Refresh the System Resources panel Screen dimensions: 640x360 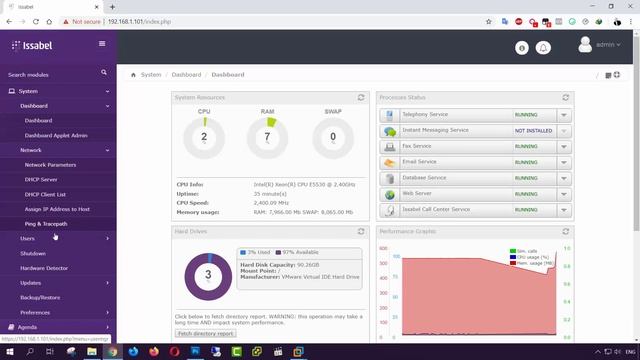click(361, 98)
